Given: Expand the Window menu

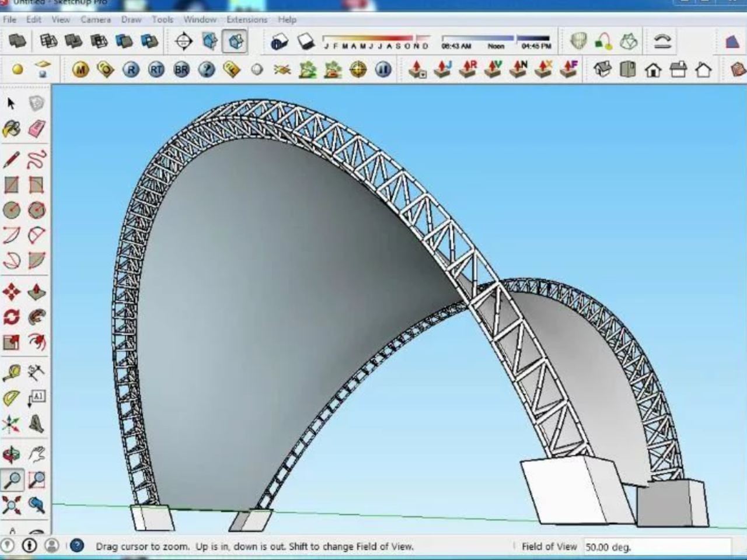Looking at the screenshot, I should click(200, 19).
